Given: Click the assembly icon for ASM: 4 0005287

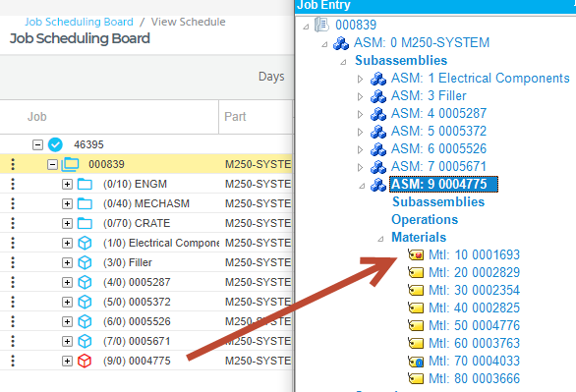Looking at the screenshot, I should (378, 114).
